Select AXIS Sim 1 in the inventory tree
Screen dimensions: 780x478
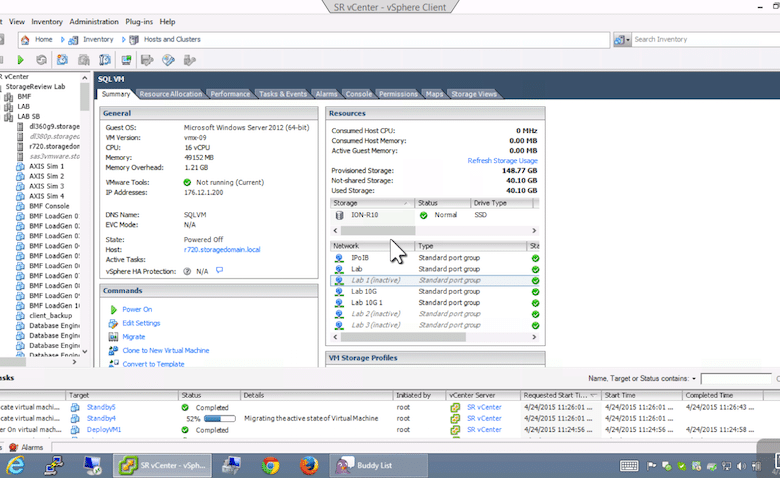46,167
